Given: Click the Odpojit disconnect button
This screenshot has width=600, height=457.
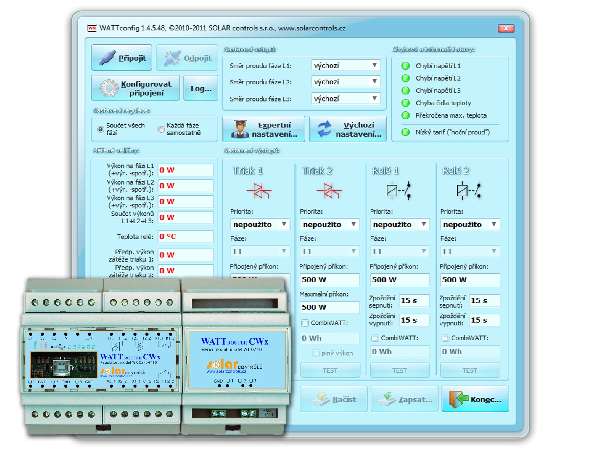Looking at the screenshot, I should tap(187, 58).
